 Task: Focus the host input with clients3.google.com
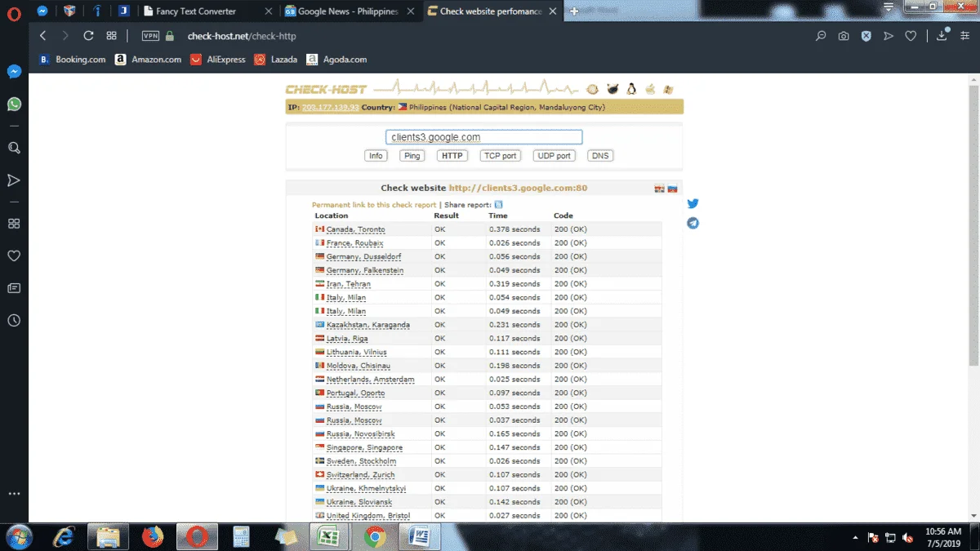(483, 137)
